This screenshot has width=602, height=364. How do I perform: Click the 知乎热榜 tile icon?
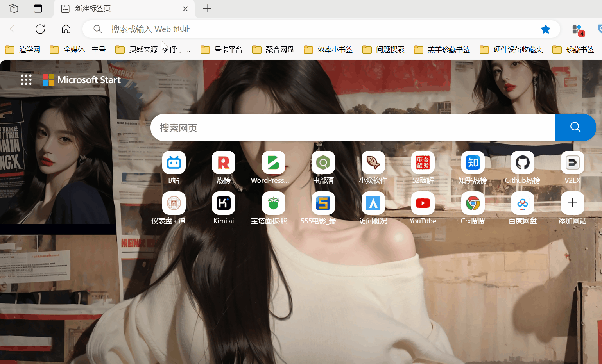click(x=473, y=163)
